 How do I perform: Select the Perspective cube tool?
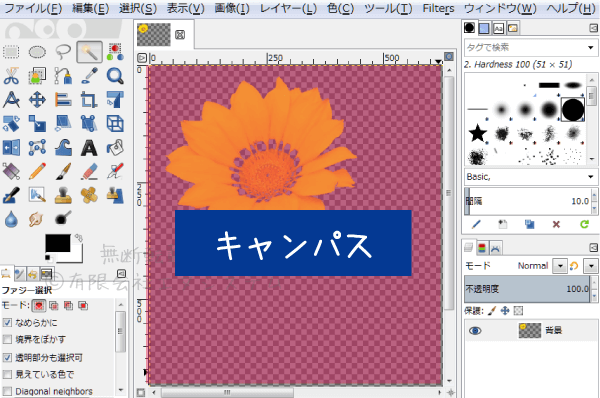coord(115,124)
